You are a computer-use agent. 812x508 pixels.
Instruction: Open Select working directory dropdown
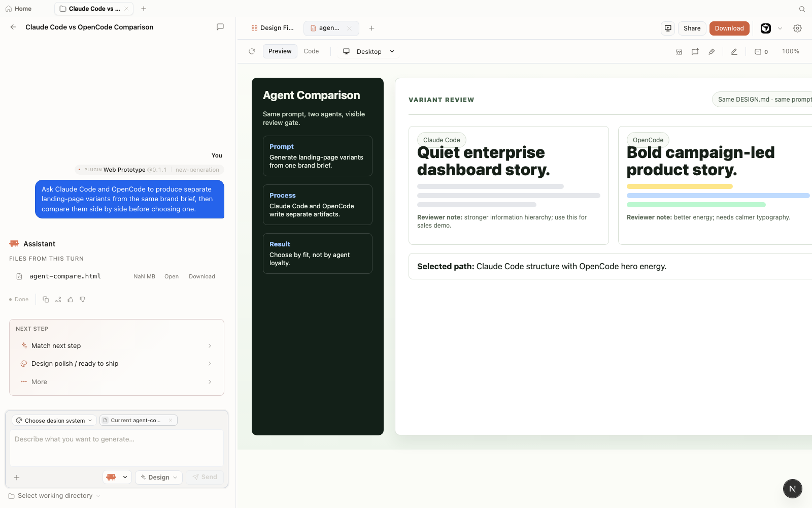click(x=54, y=496)
